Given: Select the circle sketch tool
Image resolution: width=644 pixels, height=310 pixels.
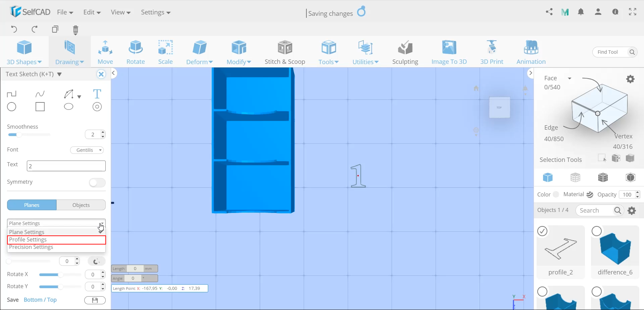Looking at the screenshot, I should [x=12, y=107].
